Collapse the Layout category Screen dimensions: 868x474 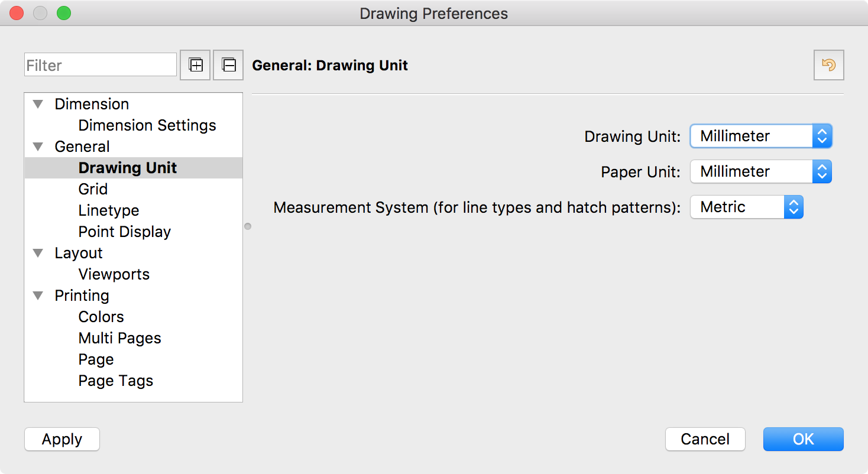coord(38,252)
